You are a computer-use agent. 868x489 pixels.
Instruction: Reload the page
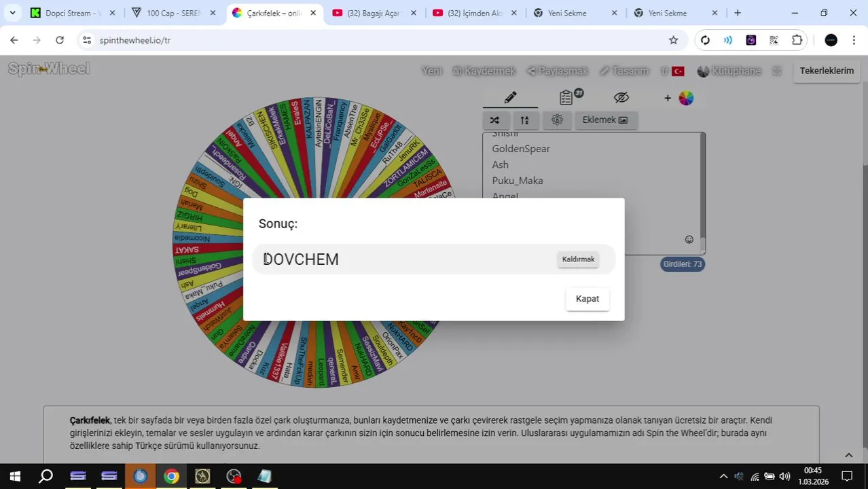pyautogui.click(x=60, y=40)
